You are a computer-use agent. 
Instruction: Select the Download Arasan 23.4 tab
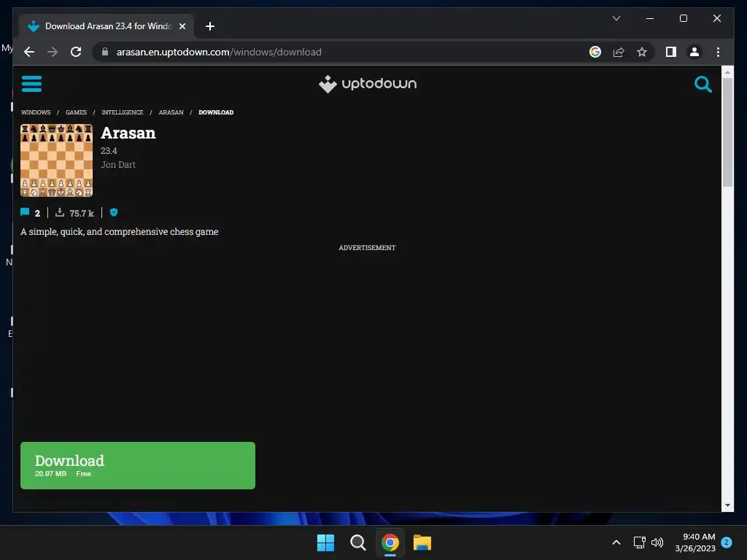(x=107, y=26)
